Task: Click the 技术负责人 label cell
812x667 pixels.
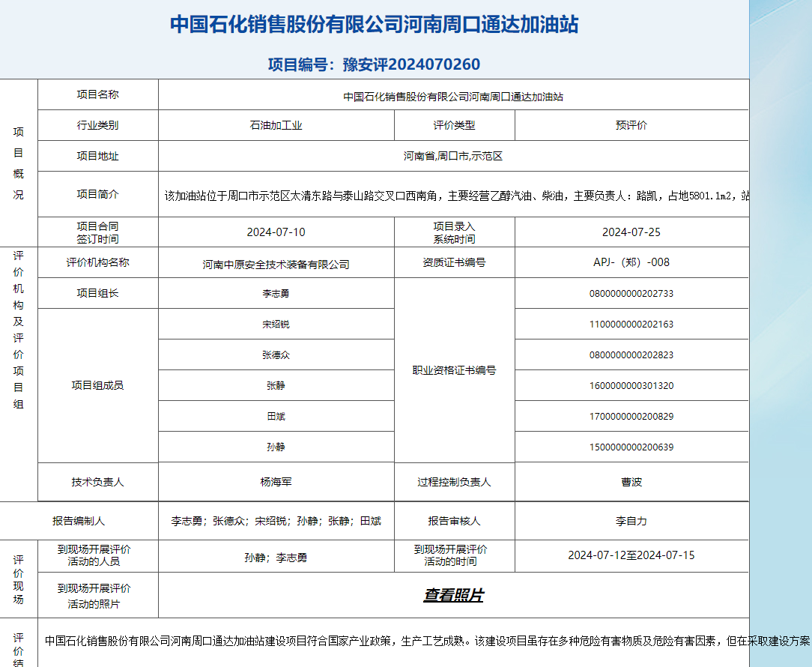Action: click(x=98, y=482)
